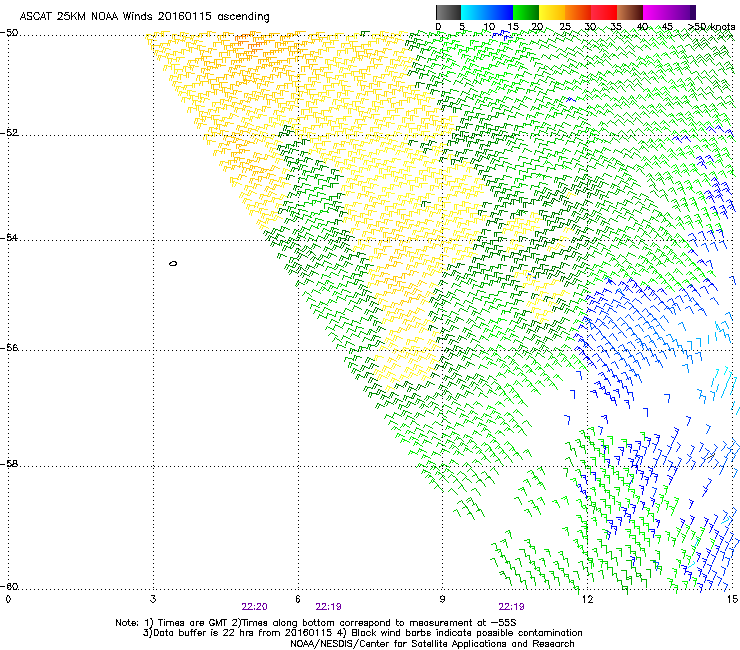Screen dimensions: 740x650
Task: Click the cyan-to-blue 5-15 knots scale segment
Action: pos(486,12)
